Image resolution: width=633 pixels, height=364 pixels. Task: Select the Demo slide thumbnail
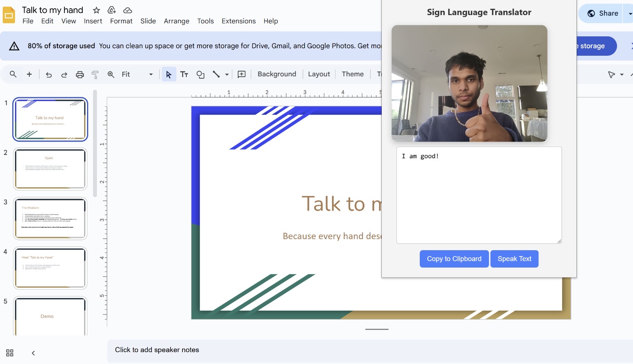50,316
